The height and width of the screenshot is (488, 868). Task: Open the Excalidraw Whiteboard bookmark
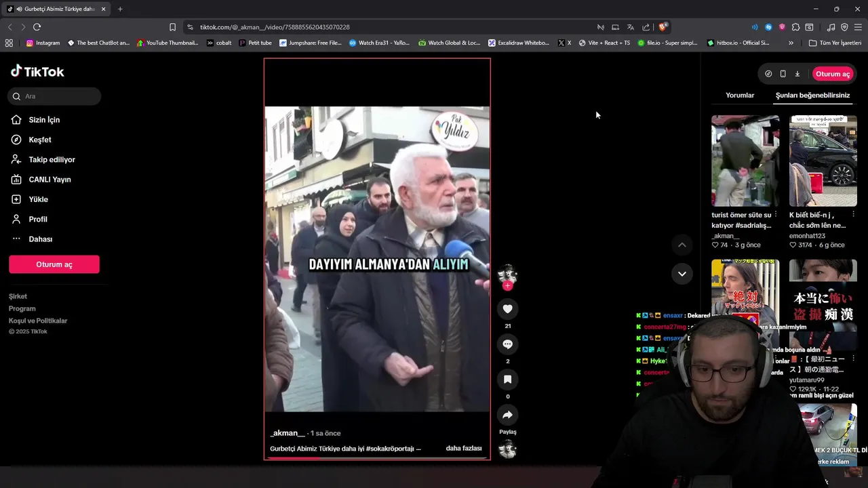519,43
